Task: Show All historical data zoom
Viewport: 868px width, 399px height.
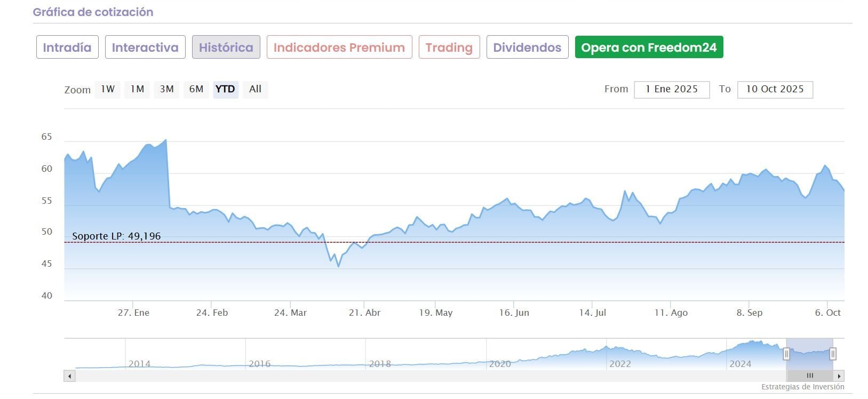Action: pos(255,89)
